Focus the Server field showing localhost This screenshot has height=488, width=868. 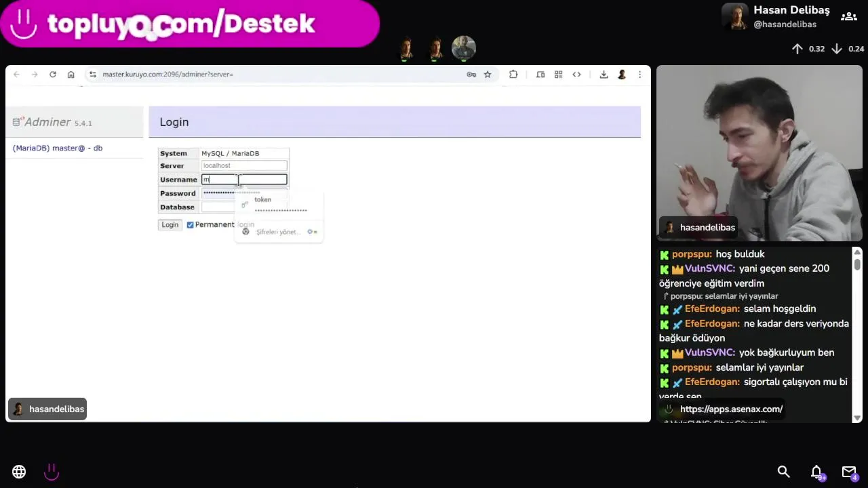(x=244, y=165)
